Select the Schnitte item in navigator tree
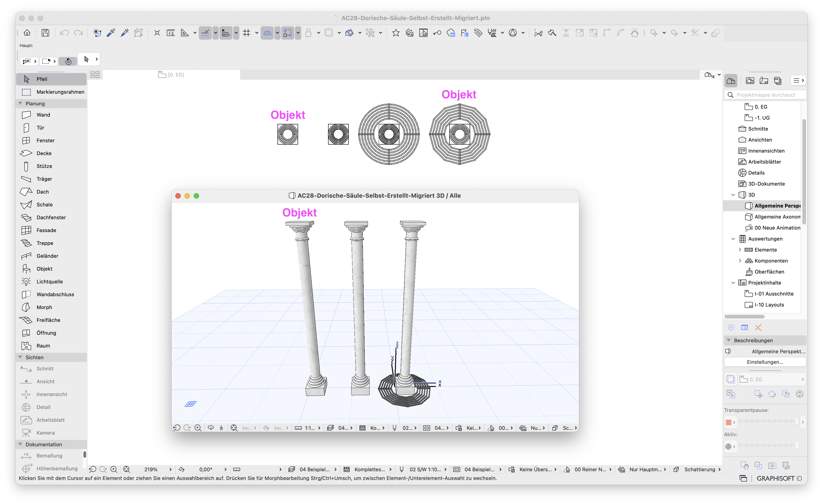 [x=758, y=129]
